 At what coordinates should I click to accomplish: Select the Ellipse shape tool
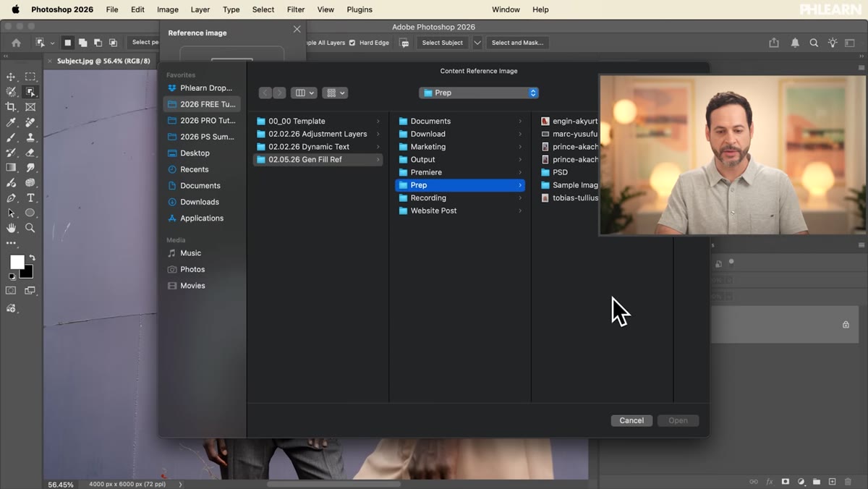click(30, 213)
